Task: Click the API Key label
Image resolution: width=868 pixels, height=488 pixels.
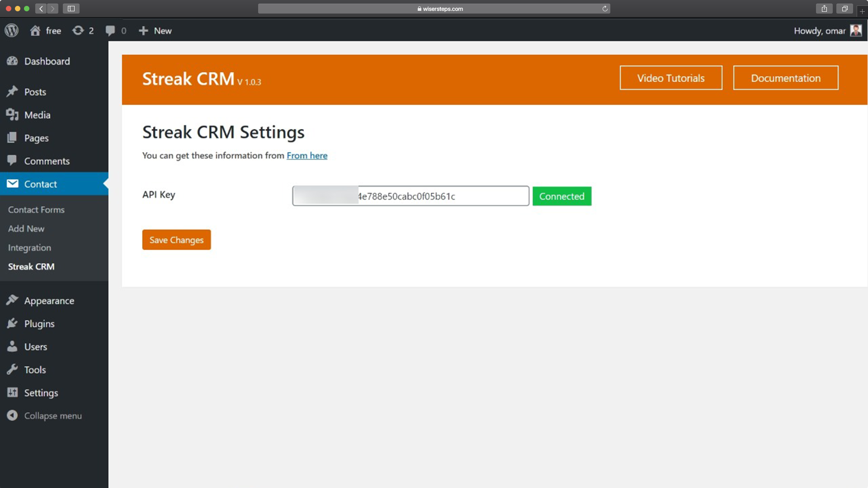Action: (159, 195)
